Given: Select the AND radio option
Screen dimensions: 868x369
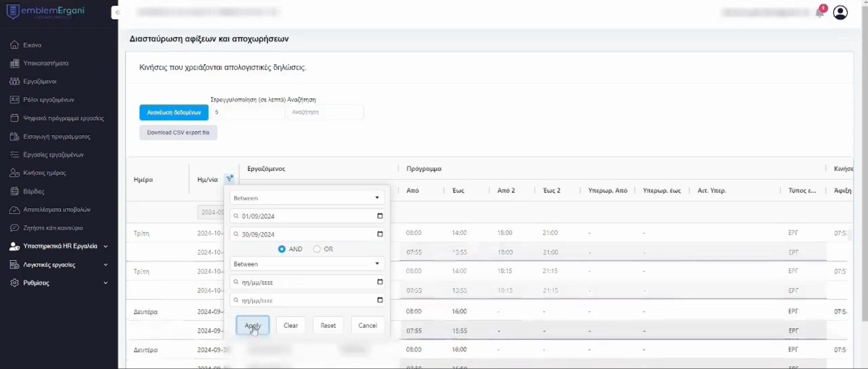Looking at the screenshot, I should click(282, 249).
